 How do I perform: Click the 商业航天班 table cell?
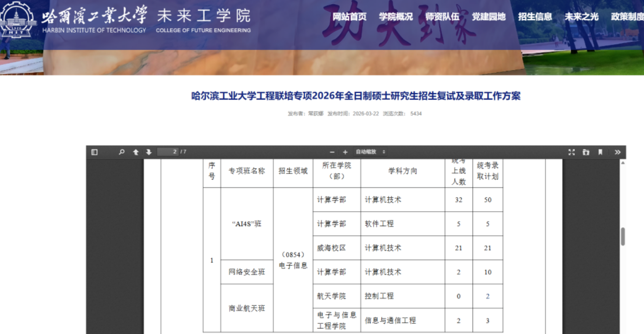pyautogui.click(x=247, y=309)
